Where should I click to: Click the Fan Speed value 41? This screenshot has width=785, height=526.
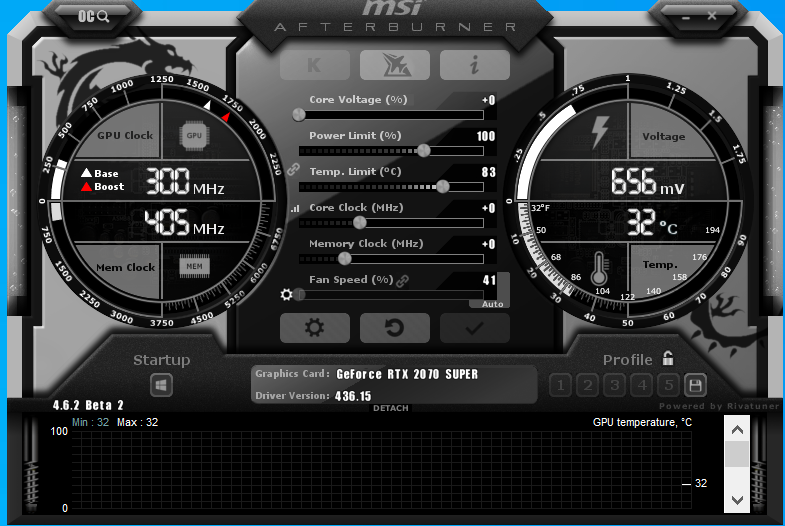490,280
